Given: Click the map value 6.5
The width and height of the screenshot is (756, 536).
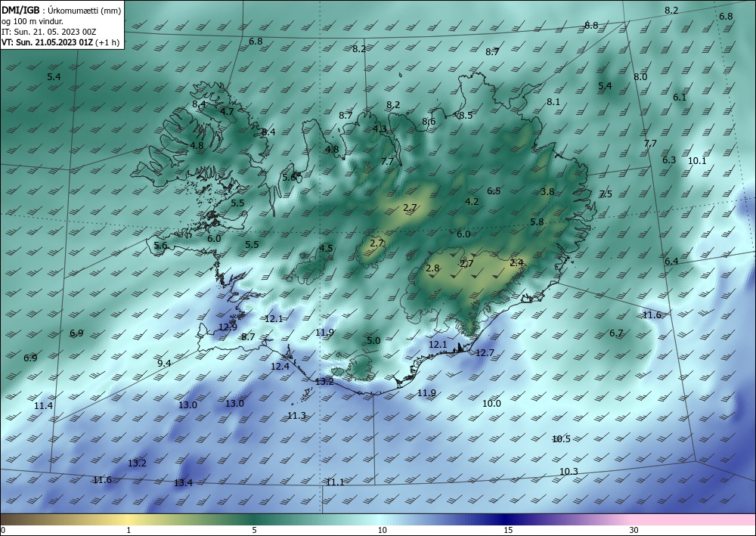Looking at the screenshot, I should coord(494,191).
